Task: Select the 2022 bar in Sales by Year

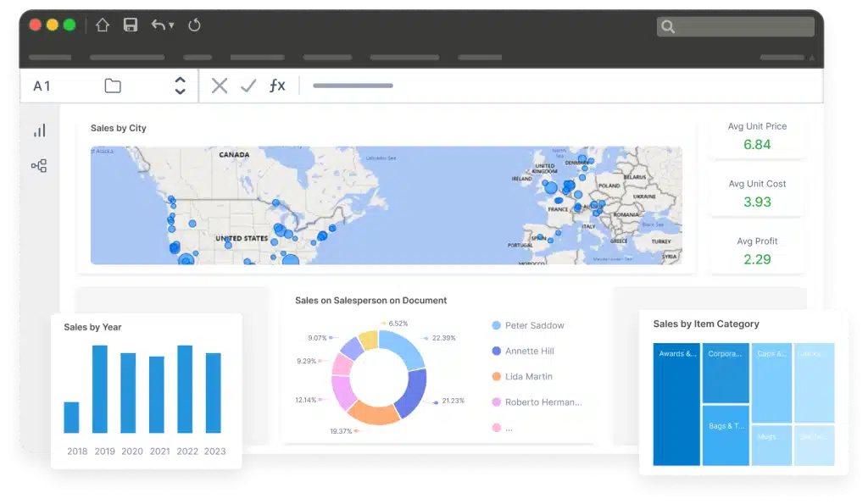Action: click(185, 389)
